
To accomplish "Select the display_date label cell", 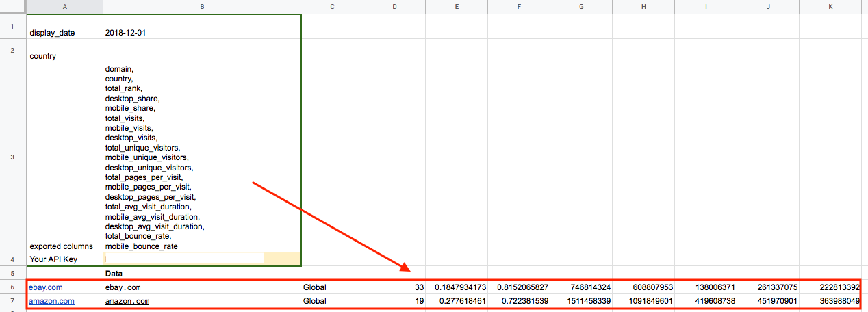I will tap(64, 27).
